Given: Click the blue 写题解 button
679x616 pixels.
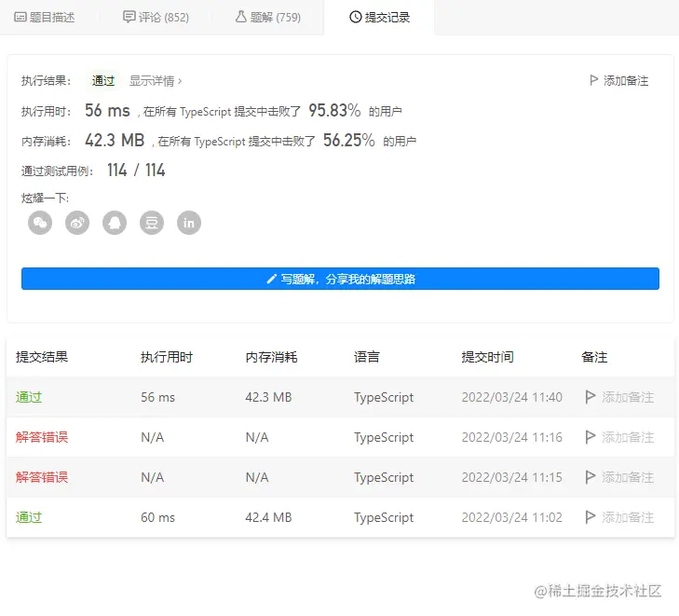Looking at the screenshot, I should (x=340, y=279).
